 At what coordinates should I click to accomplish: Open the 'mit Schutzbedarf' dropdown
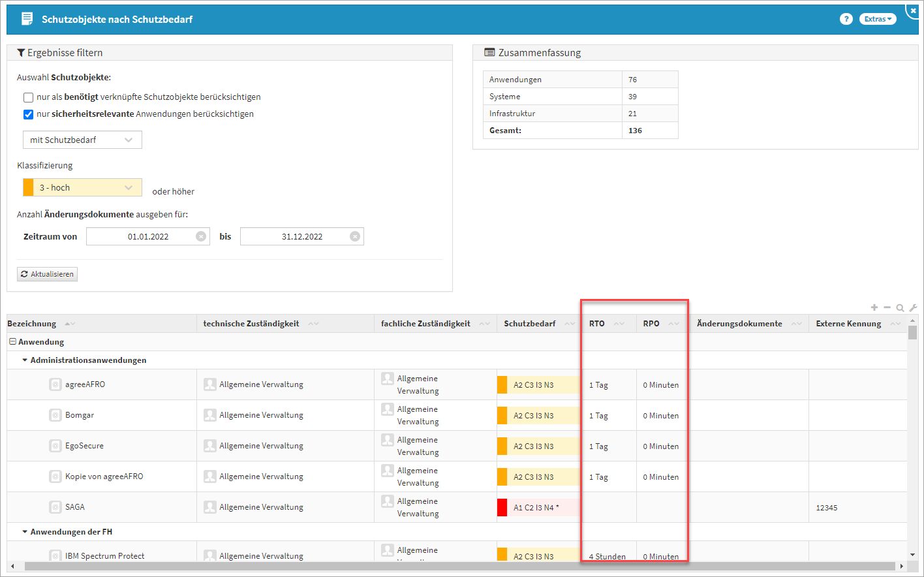coord(82,140)
